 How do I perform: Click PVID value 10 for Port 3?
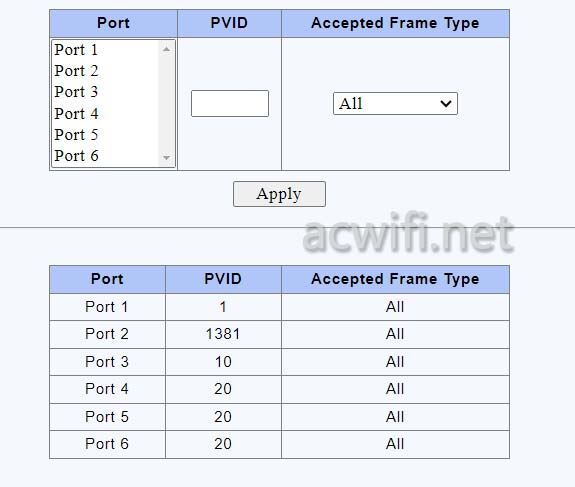tap(223, 362)
